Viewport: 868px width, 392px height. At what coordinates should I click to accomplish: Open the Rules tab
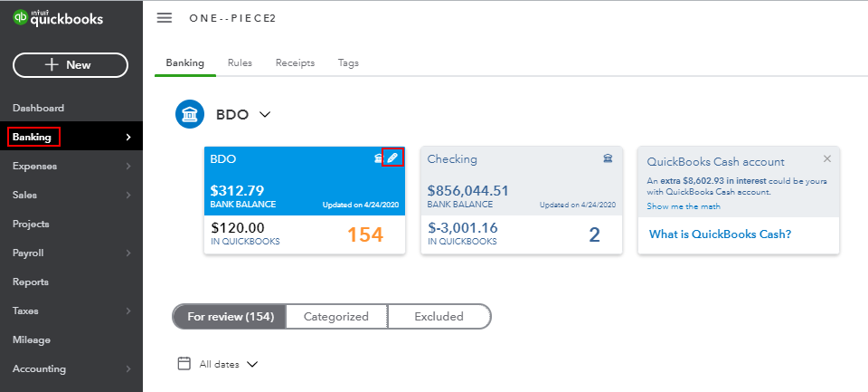coord(240,63)
